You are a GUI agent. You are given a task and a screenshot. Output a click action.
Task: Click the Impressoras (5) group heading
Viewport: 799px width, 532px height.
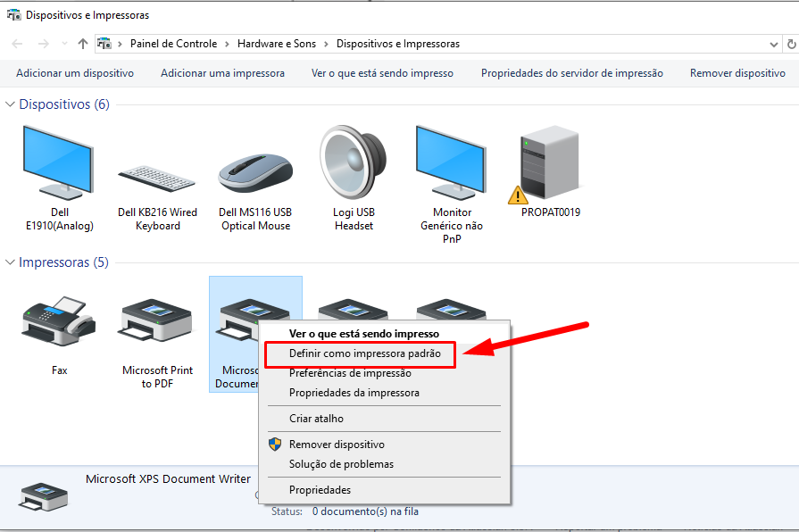63,262
